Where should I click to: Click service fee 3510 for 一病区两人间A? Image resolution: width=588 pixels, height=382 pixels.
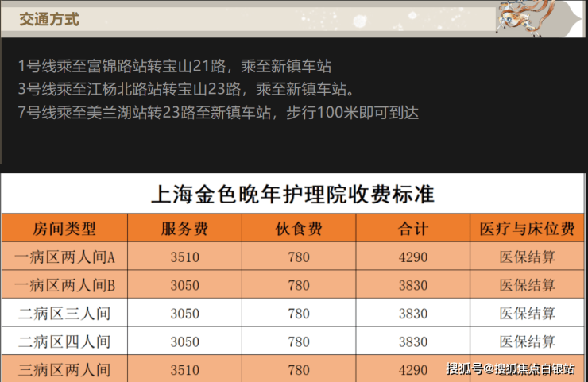tap(185, 257)
